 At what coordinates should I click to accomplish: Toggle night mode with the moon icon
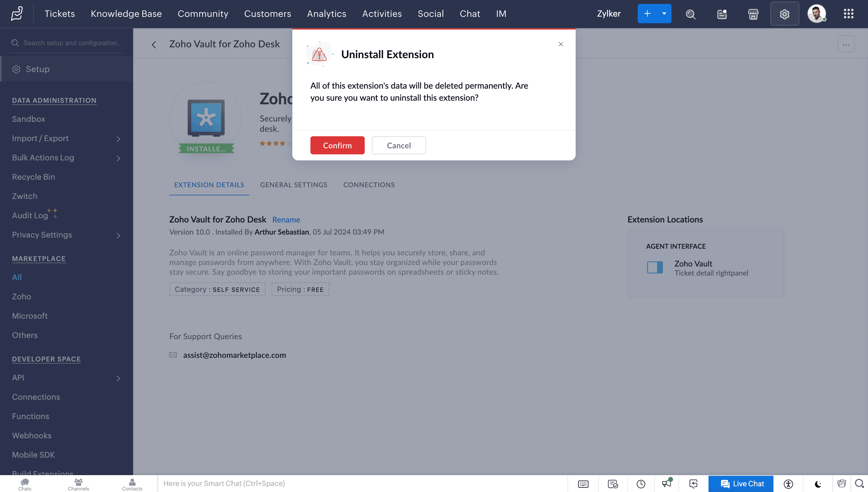pyautogui.click(x=818, y=484)
